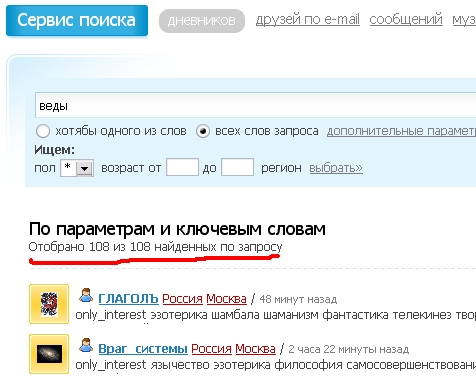The width and height of the screenshot is (476, 379).
Task: Open the Враг_системы galaxy avatar thumbnail
Action: tap(49, 354)
